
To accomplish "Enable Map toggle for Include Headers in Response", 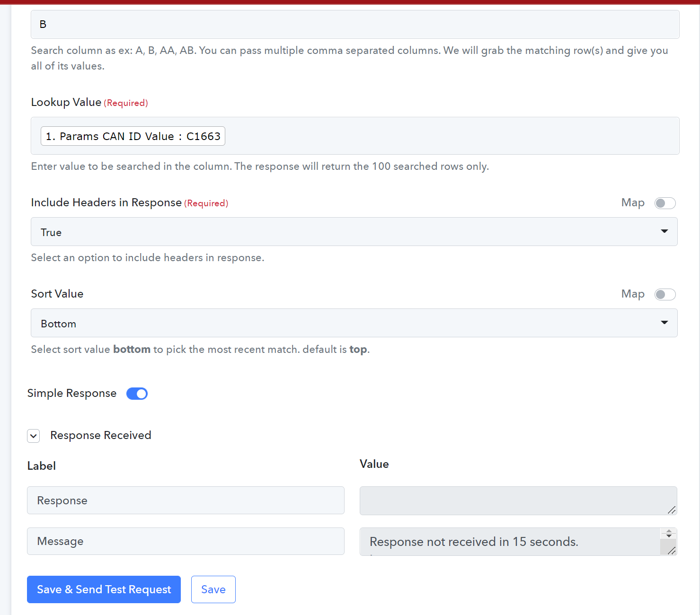I will tap(665, 203).
